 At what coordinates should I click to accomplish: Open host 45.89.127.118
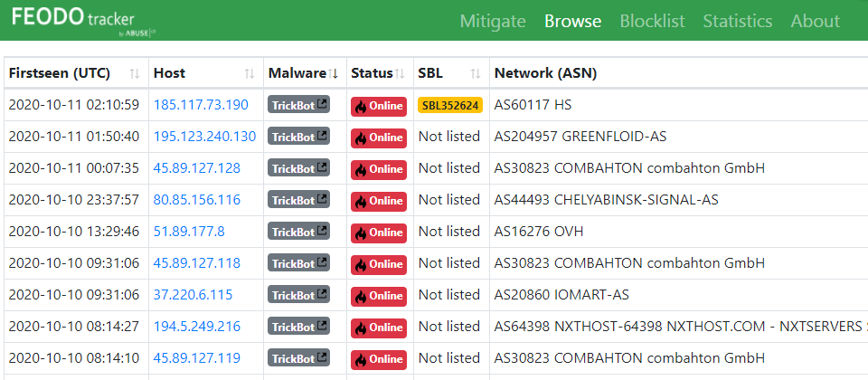tap(197, 262)
